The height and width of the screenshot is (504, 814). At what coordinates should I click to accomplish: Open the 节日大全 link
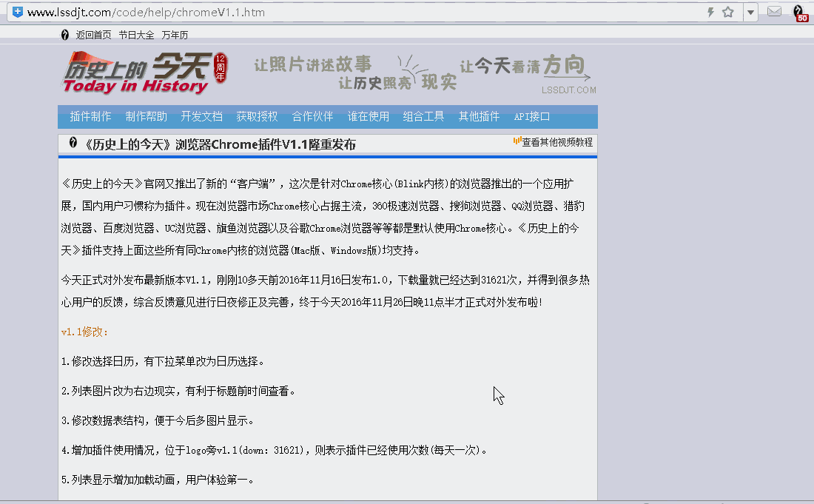(137, 35)
